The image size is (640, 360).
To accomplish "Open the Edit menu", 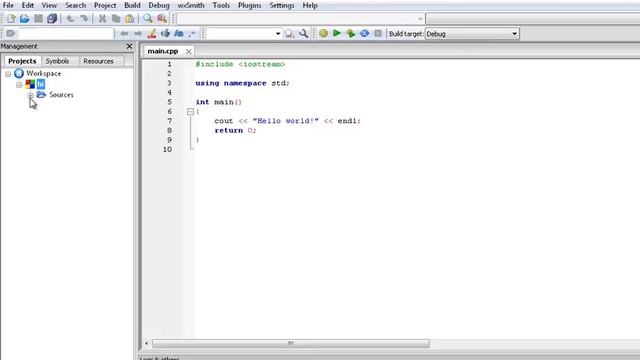I will (28, 5).
